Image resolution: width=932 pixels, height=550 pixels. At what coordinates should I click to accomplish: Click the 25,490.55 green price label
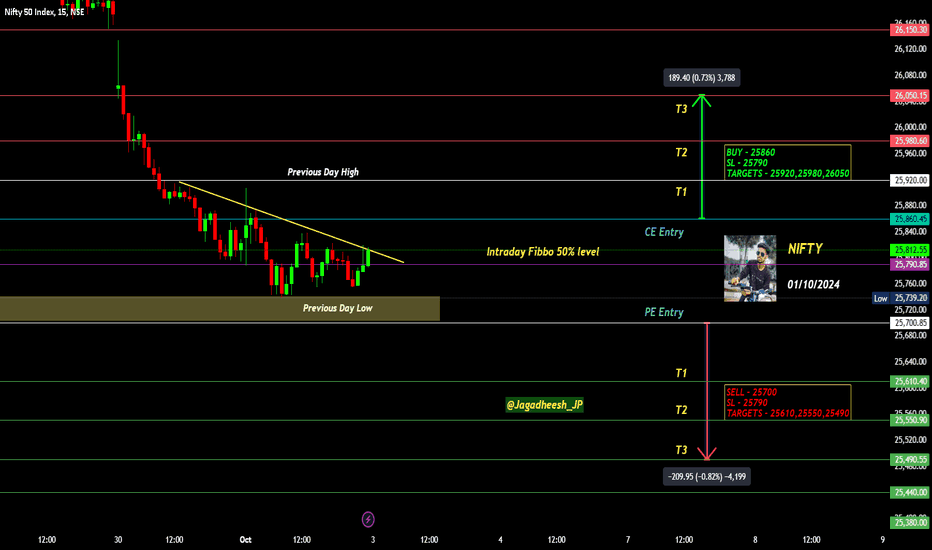[x=909, y=460]
